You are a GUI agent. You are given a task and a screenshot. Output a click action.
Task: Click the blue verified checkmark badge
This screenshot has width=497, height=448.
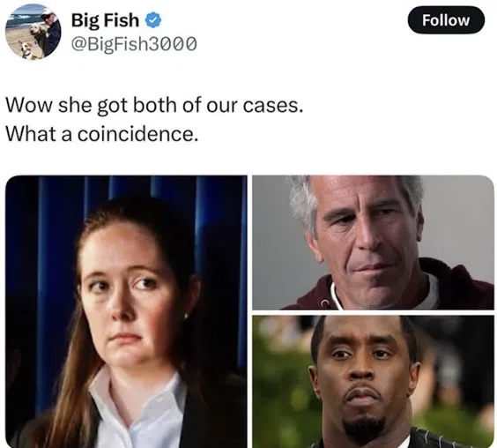pyautogui.click(x=153, y=20)
